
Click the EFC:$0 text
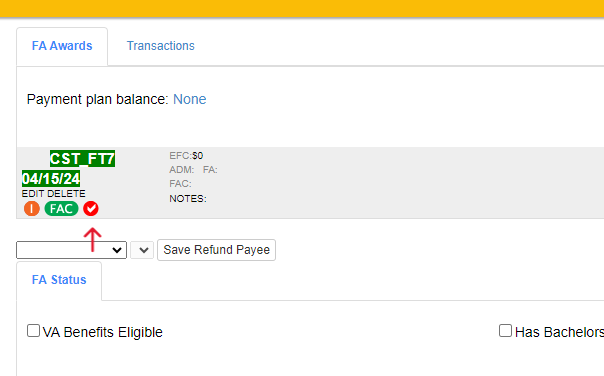(x=186, y=156)
